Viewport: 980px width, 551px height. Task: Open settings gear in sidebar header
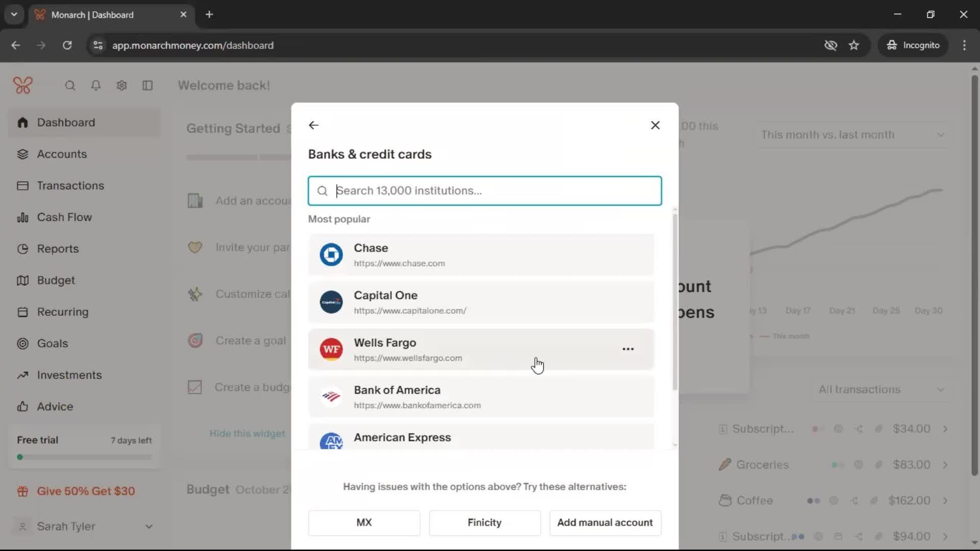(x=121, y=85)
